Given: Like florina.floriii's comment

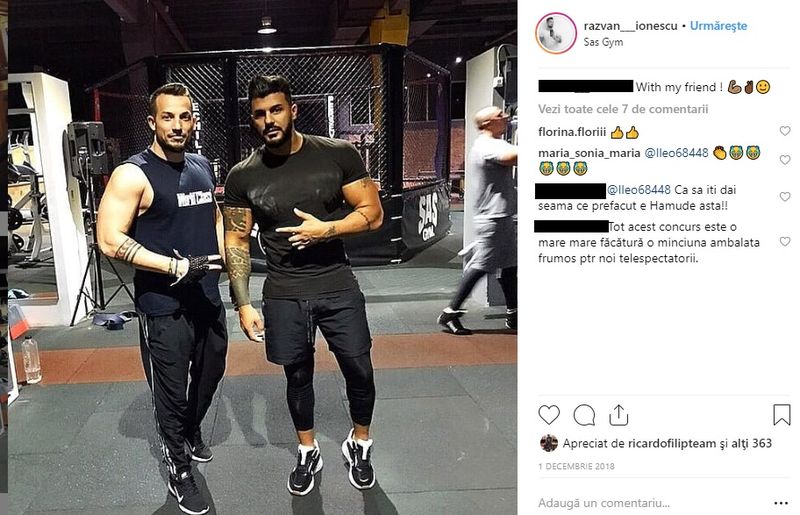Looking at the screenshot, I should (785, 131).
